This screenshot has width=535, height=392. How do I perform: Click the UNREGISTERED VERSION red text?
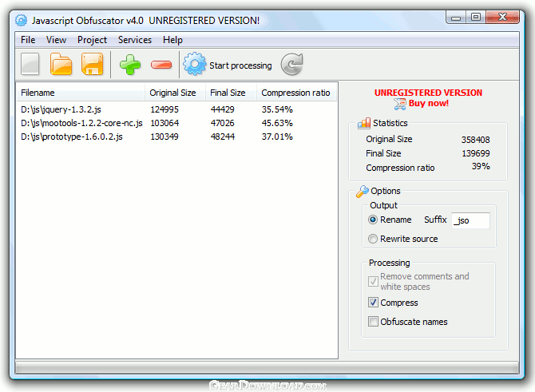(428, 93)
